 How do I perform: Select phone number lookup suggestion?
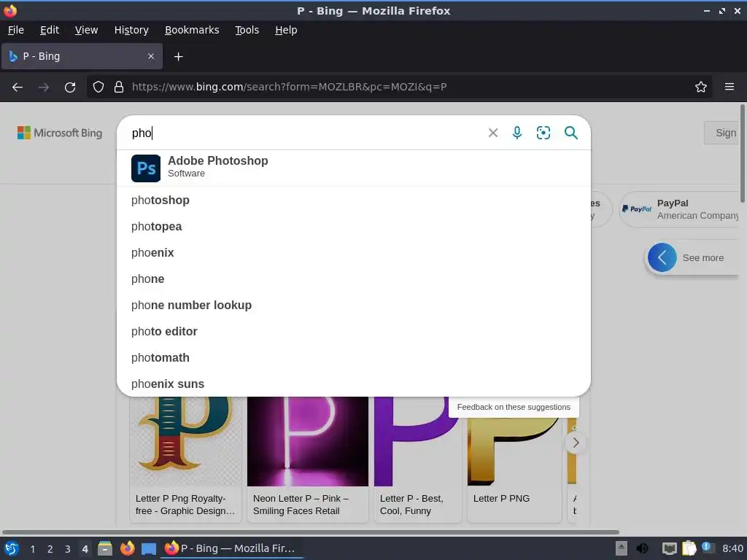click(x=354, y=306)
